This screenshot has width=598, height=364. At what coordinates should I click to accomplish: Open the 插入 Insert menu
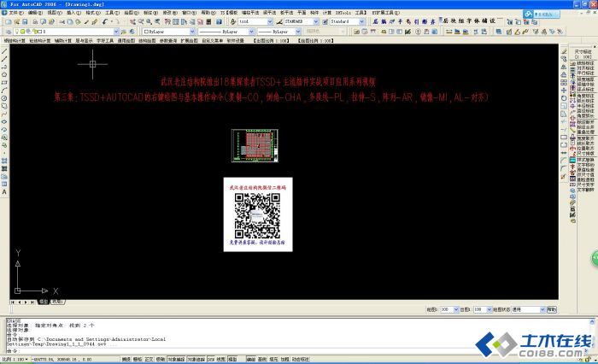73,13
